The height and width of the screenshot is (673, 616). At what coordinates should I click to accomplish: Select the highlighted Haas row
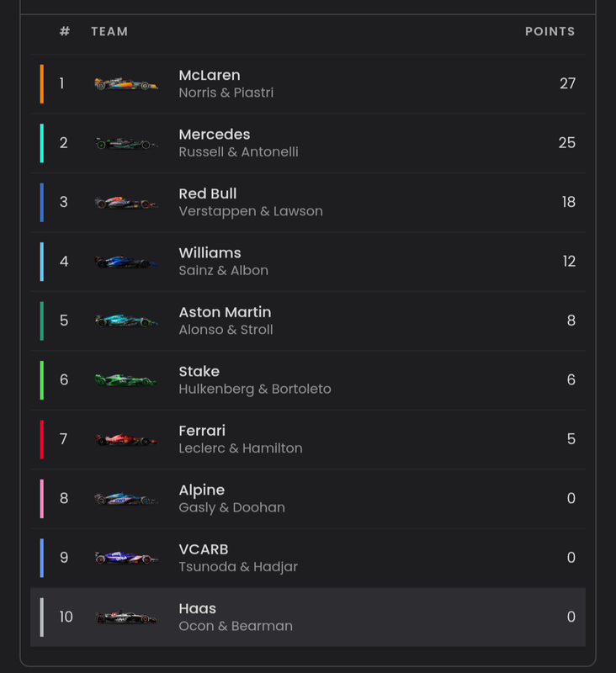(x=308, y=617)
